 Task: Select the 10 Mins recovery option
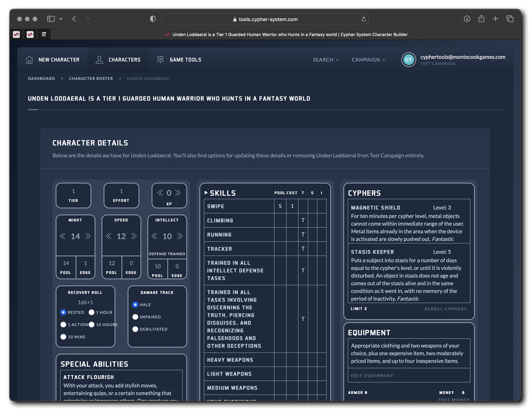(63, 337)
